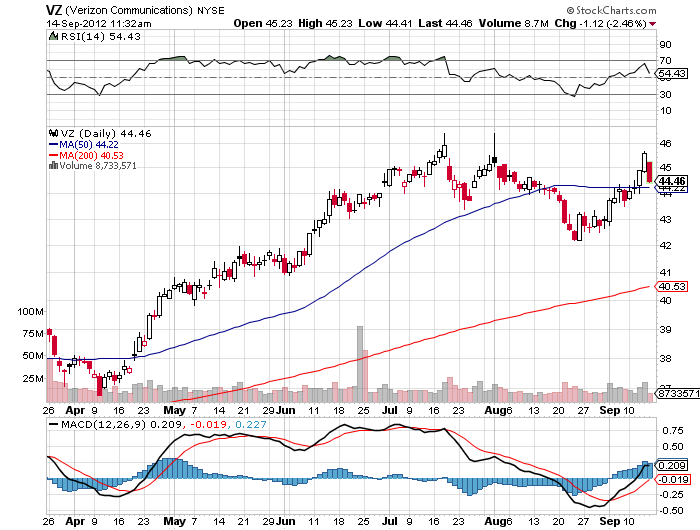Click the VZ ticker symbol title

click(54, 10)
